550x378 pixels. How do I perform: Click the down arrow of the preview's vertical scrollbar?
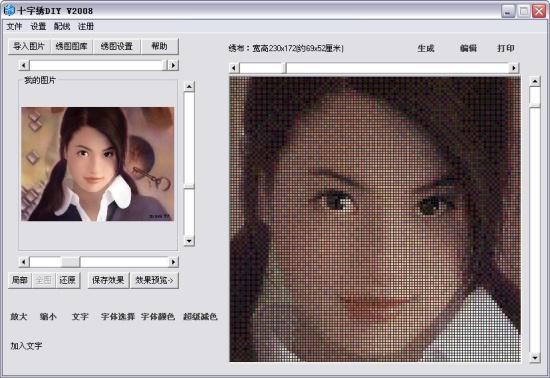pos(535,358)
